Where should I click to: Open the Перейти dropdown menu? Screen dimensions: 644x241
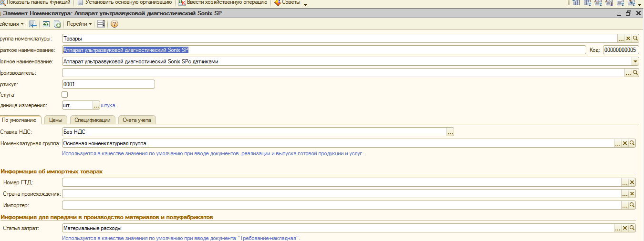click(x=79, y=24)
